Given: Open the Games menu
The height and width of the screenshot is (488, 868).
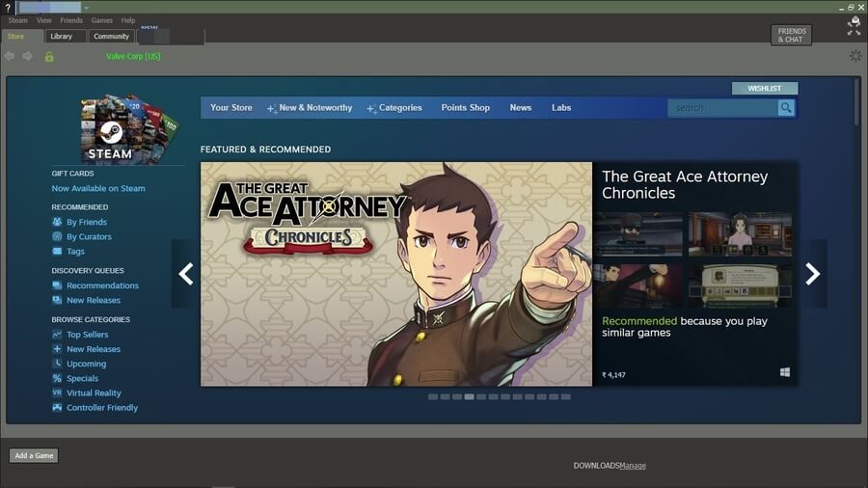Looking at the screenshot, I should tap(101, 20).
